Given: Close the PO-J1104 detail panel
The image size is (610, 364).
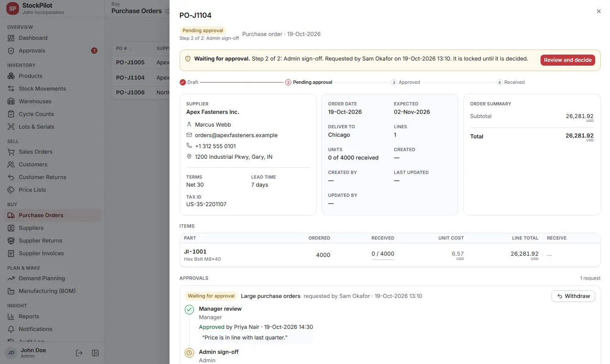Looking at the screenshot, I should point(599,11).
